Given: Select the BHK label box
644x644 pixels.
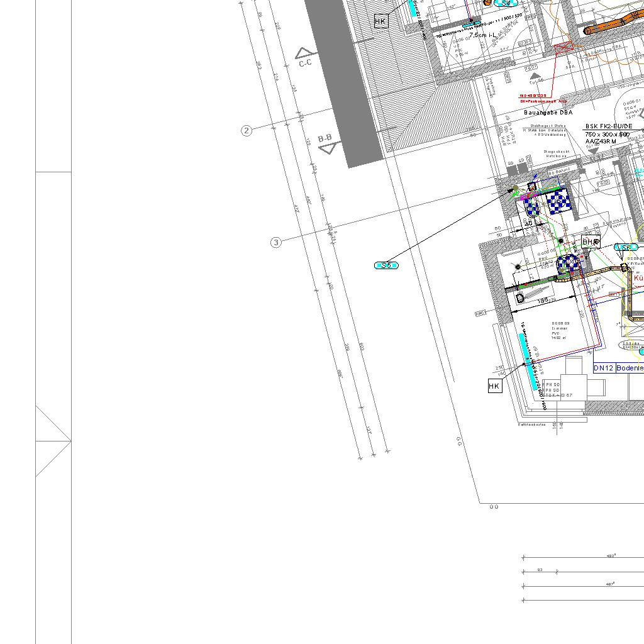Looking at the screenshot, I should coord(591,242).
